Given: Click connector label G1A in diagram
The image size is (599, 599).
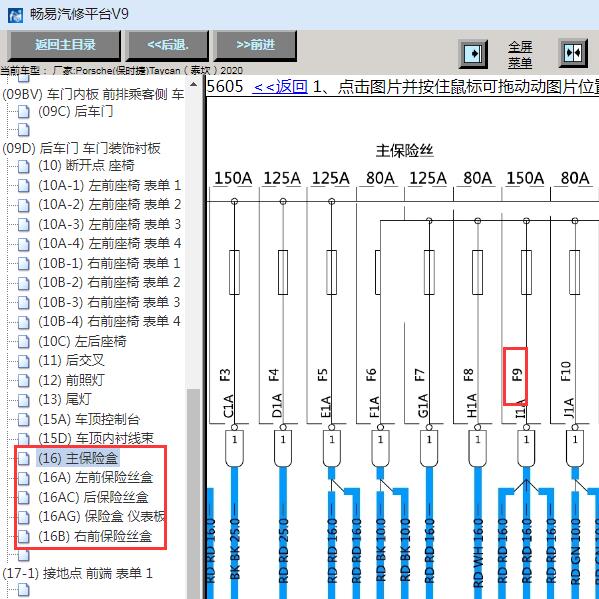Looking at the screenshot, I should tap(423, 406).
